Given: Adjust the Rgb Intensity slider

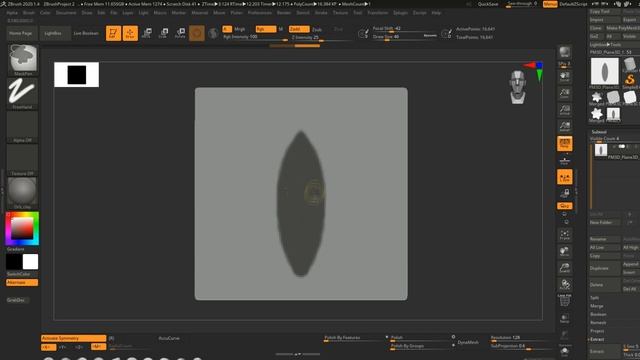Looking at the screenshot, I should click(256, 37).
